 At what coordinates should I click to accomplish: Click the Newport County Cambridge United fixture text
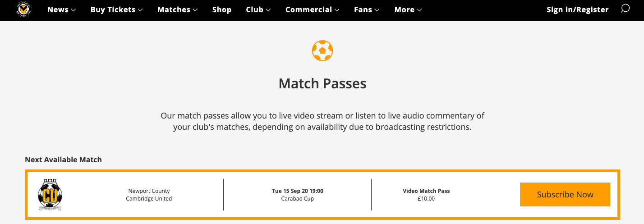(x=149, y=195)
